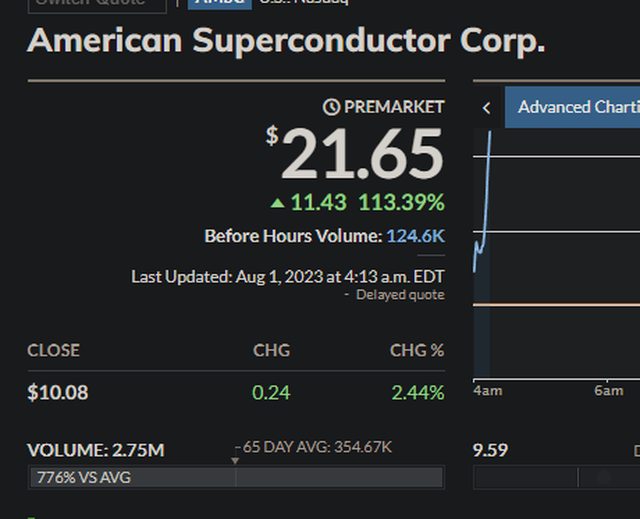This screenshot has height=519, width=640.
Task: Click the AMSC ticker symbol badge
Action: tap(220, 3)
